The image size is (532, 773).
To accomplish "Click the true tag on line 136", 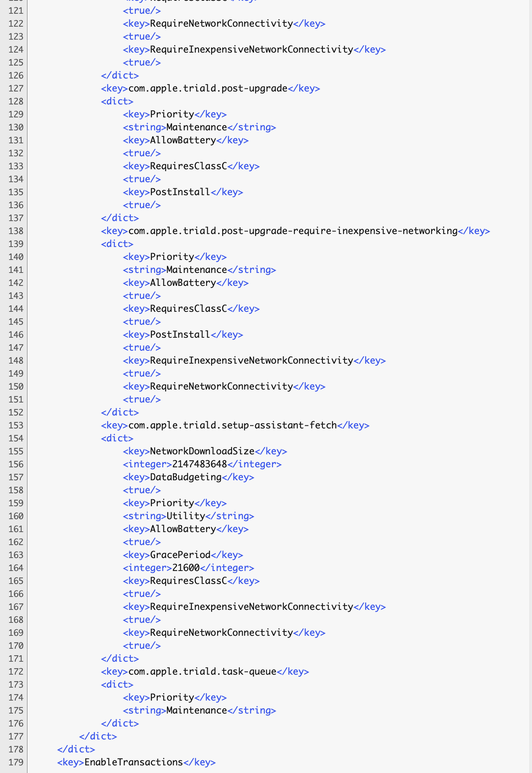I will (x=142, y=205).
